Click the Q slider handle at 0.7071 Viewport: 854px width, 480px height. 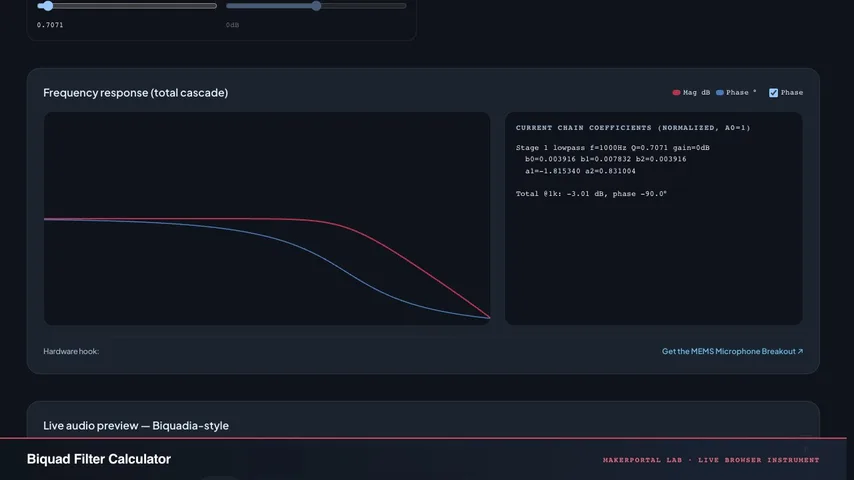(47, 6)
